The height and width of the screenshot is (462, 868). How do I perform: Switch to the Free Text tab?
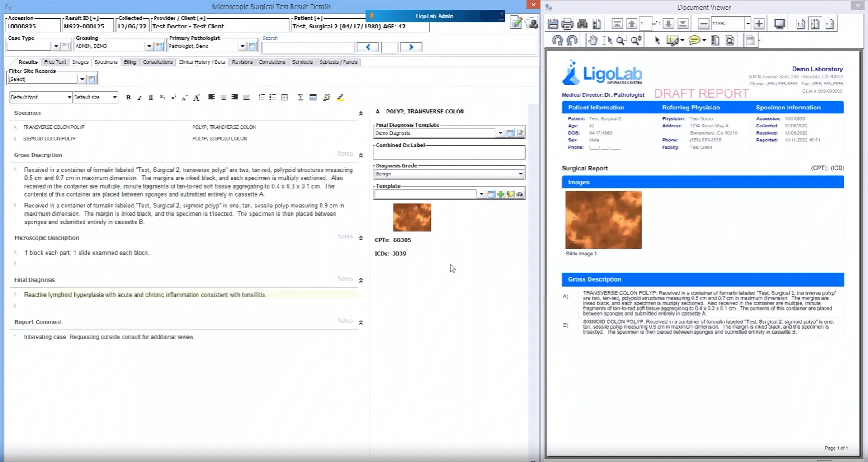tap(55, 62)
